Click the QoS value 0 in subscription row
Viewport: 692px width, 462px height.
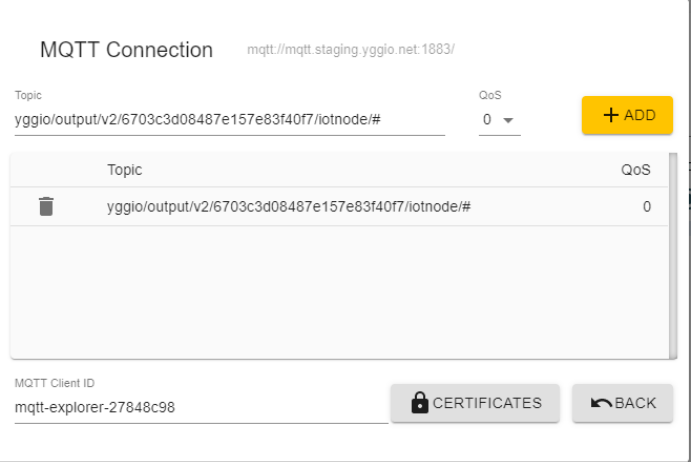pos(647,207)
